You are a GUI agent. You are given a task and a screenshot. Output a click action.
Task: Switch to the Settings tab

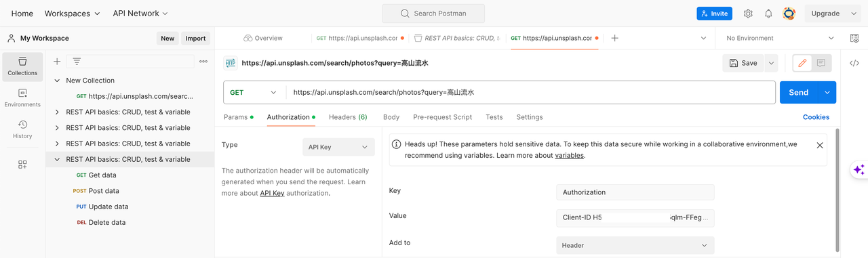[x=530, y=117]
